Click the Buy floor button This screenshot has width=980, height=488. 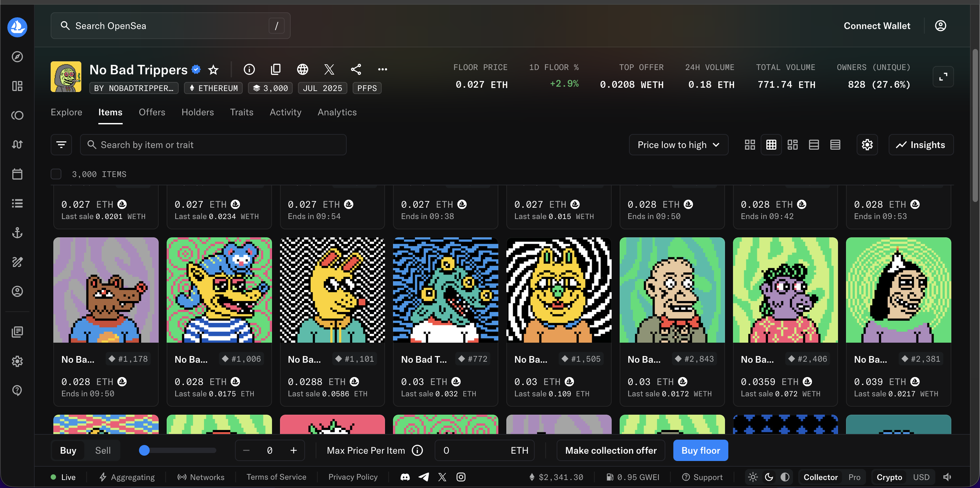click(x=700, y=450)
